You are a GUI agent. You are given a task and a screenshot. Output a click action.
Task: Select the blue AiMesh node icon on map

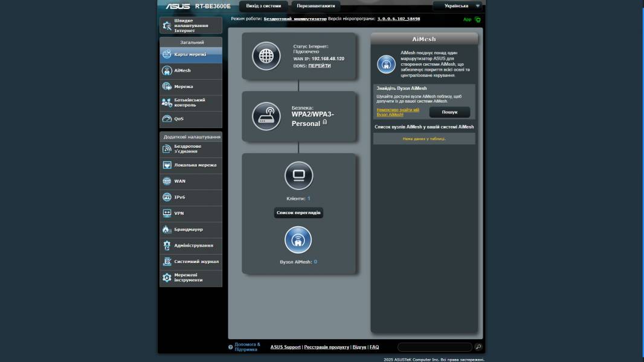[x=298, y=240]
